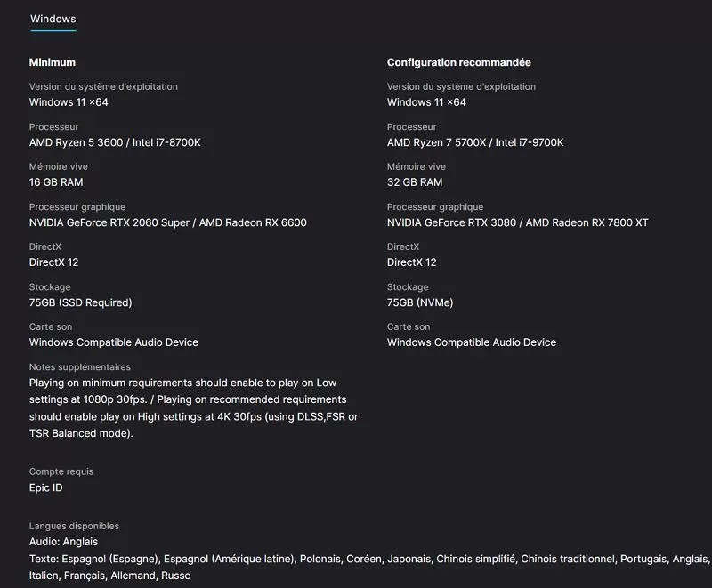Screen dimensions: 712x588
Task: Click minimum Windows Compatible Audio Device
Action: 114,342
